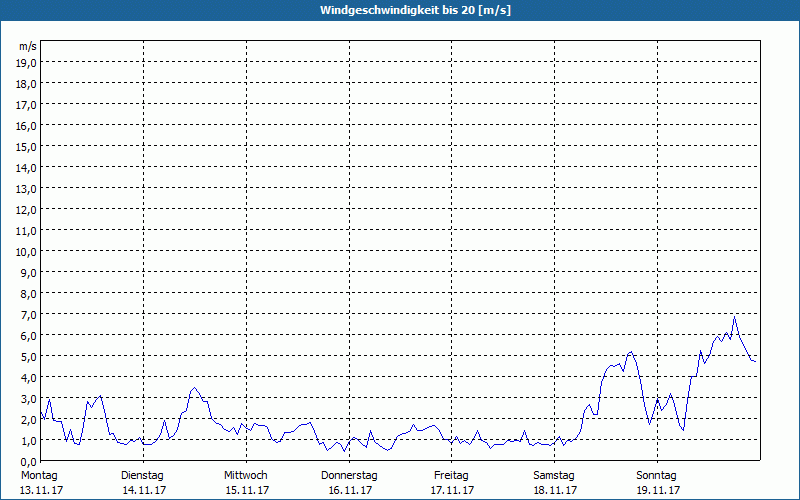Click the date 14.11.17

144,490
